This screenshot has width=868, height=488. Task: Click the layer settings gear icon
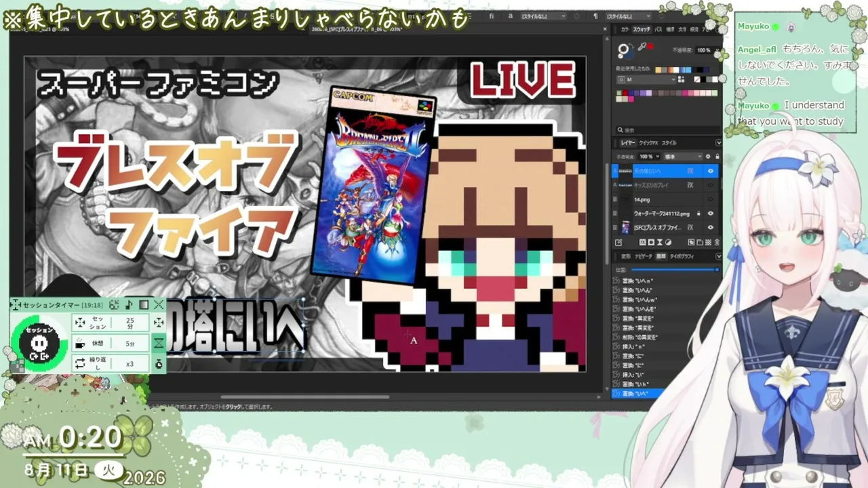click(708, 157)
